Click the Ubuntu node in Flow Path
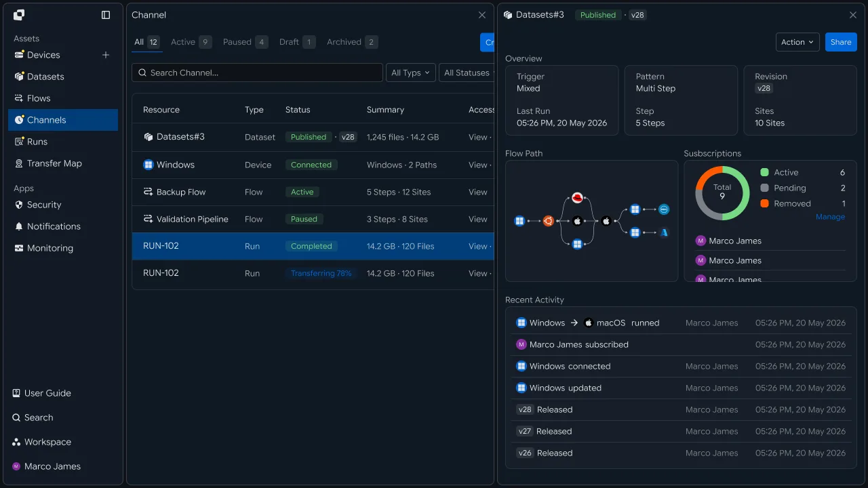Viewport: 868px width, 488px height. [x=549, y=221]
